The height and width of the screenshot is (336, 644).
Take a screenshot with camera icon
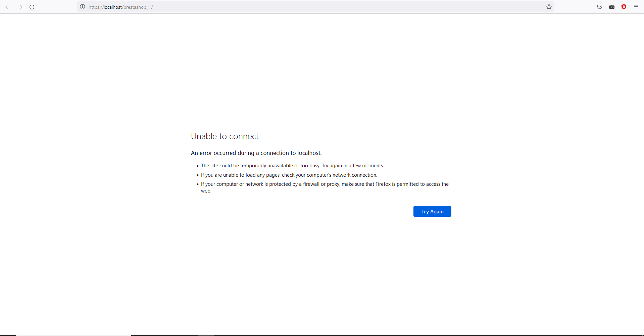[612, 7]
